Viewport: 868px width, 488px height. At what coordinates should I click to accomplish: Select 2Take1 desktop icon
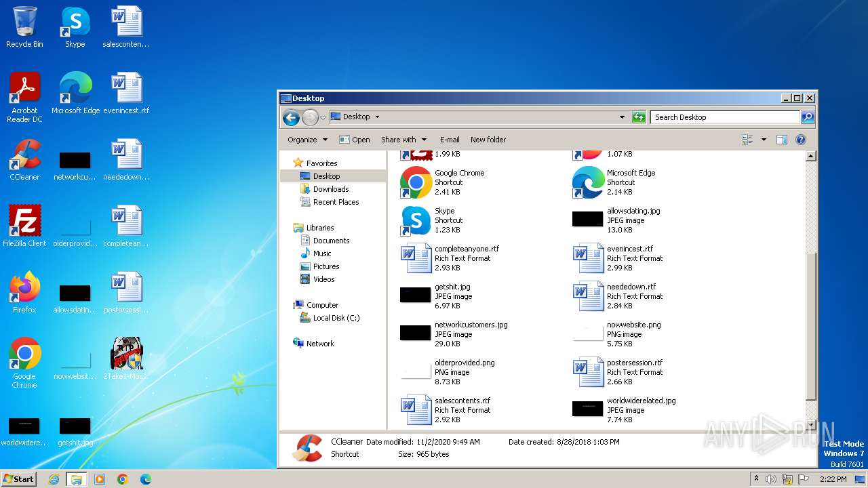pyautogui.click(x=126, y=359)
